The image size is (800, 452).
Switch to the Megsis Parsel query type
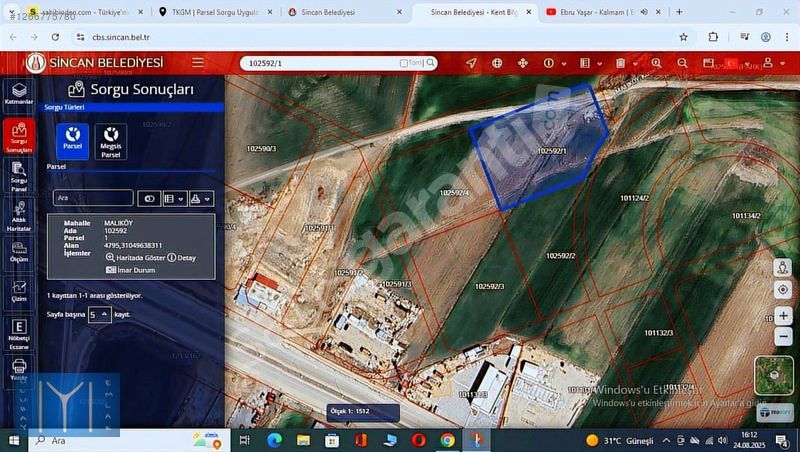110,142
